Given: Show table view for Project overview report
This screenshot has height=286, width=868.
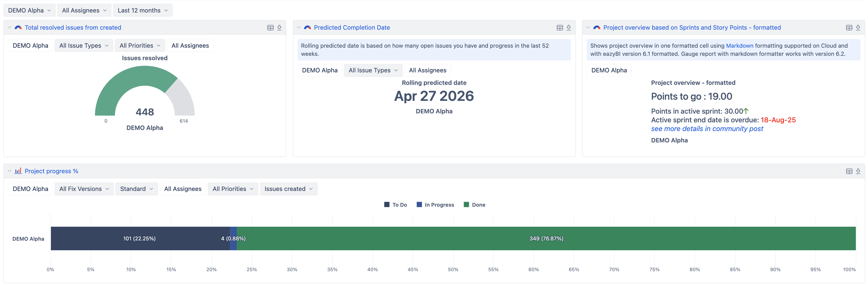Looking at the screenshot, I should tap(849, 28).
